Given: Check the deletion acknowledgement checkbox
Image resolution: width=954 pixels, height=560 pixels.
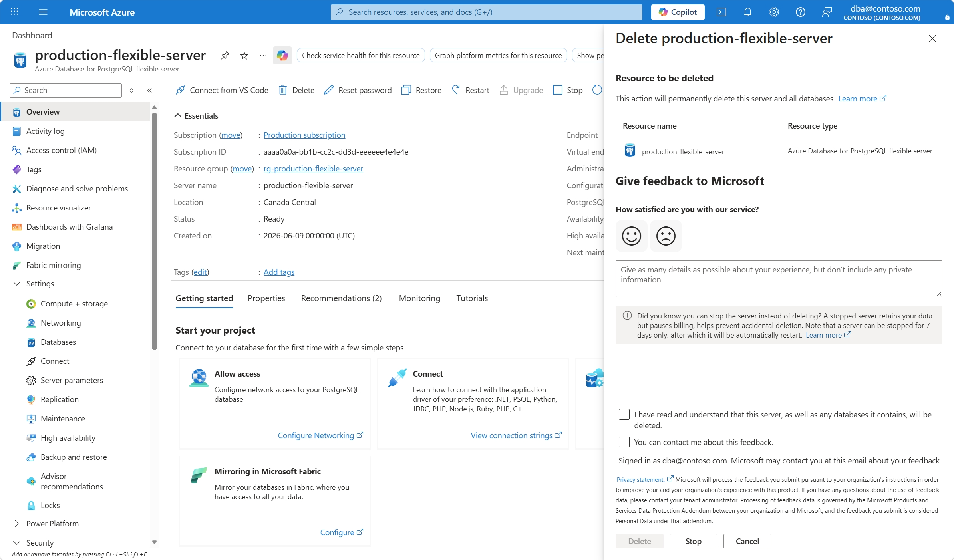Looking at the screenshot, I should coord(624,415).
